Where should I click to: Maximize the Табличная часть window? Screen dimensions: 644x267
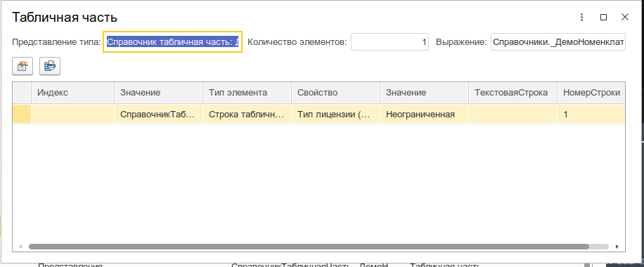point(603,18)
